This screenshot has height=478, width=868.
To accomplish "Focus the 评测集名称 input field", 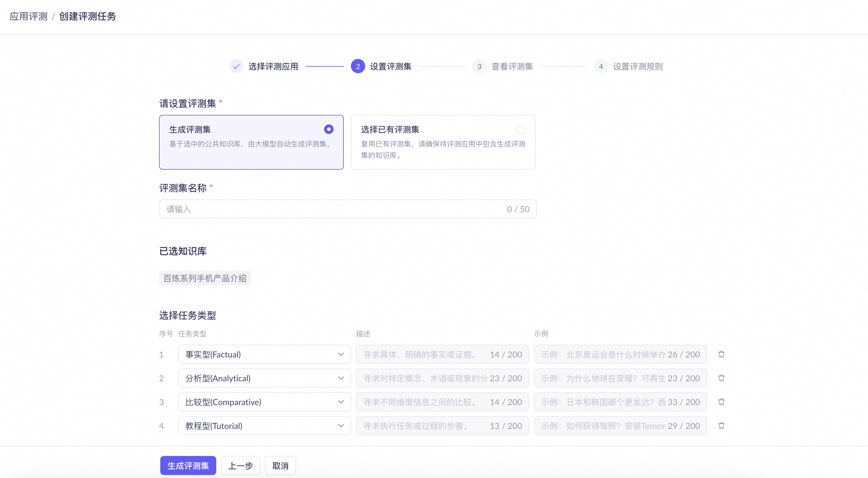I will tap(334, 209).
